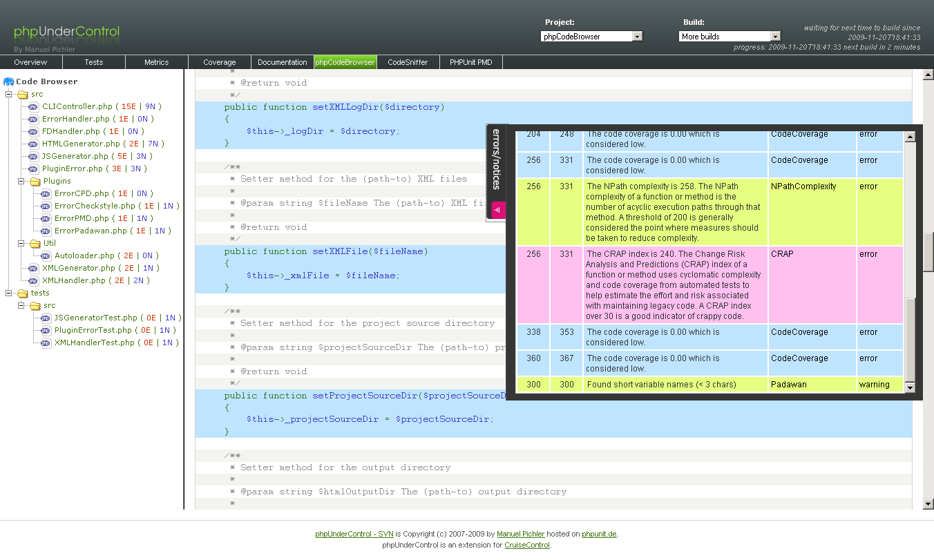The height and width of the screenshot is (560, 934).
Task: Click the PHP file icon beside PluginError.php
Action: (x=34, y=168)
